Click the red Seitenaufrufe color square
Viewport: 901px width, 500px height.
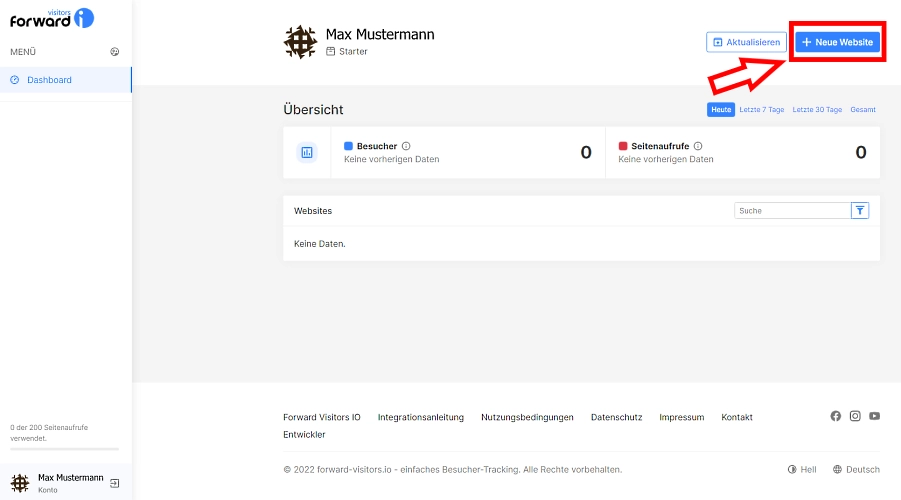[623, 146]
